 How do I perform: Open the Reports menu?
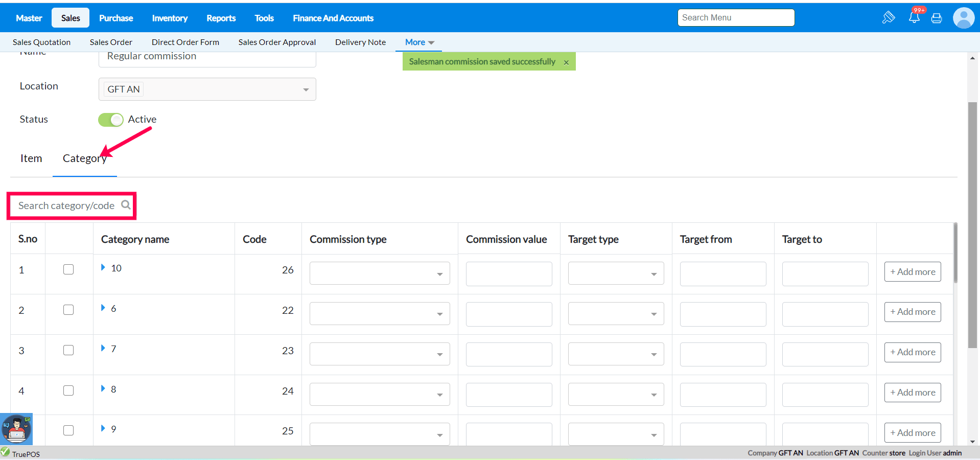(221, 18)
